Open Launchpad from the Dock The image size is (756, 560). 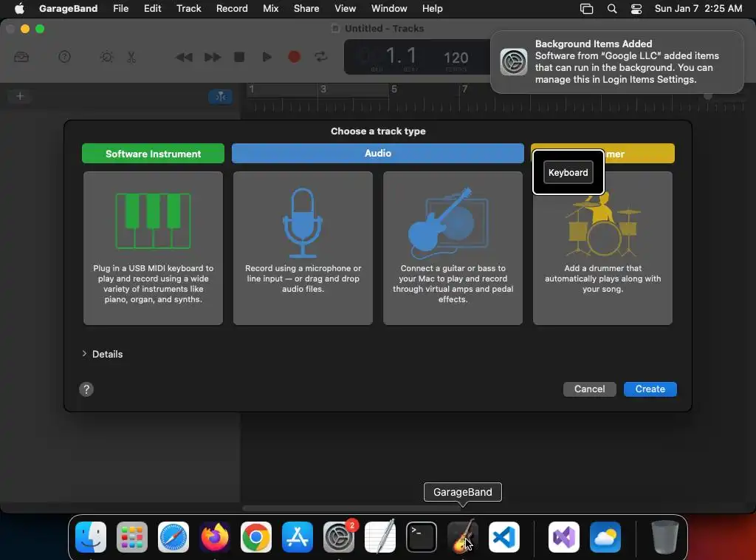click(x=132, y=537)
